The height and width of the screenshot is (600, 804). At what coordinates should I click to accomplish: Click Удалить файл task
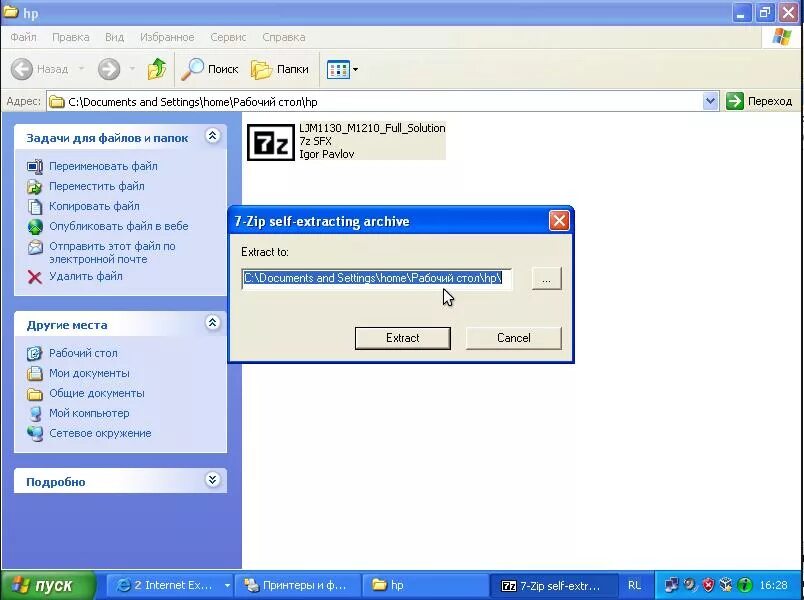click(86, 276)
